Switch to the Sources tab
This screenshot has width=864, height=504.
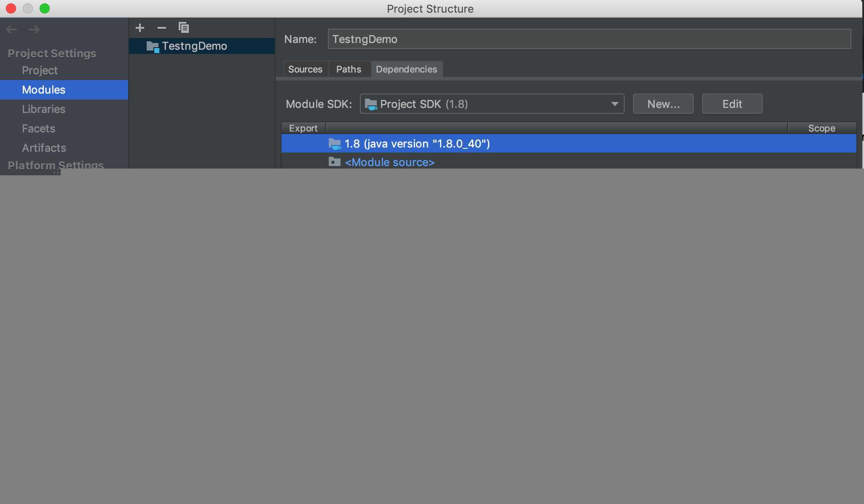305,69
